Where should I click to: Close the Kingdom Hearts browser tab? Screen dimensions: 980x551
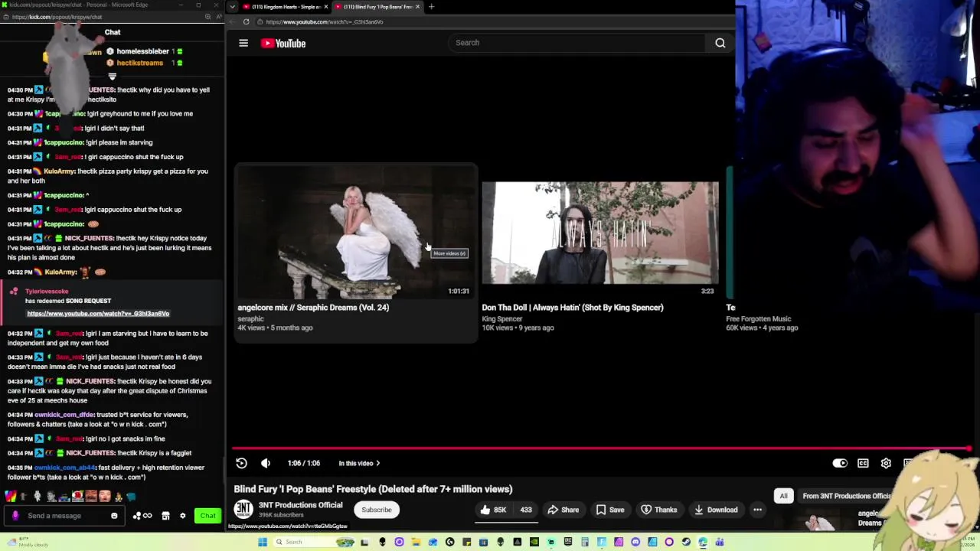(326, 7)
